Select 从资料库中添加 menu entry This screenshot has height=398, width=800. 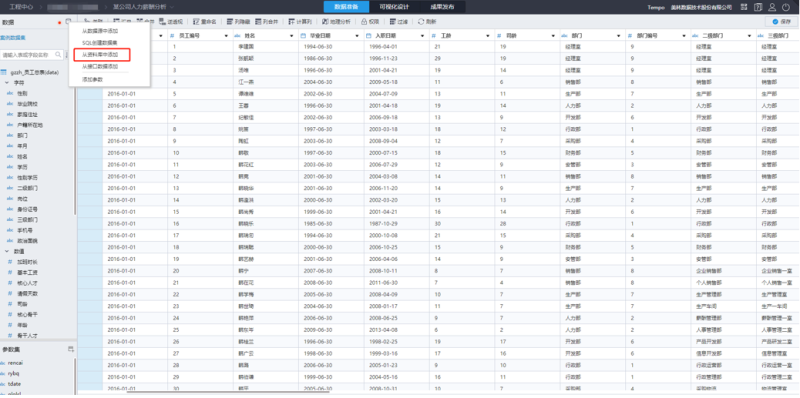coord(100,54)
